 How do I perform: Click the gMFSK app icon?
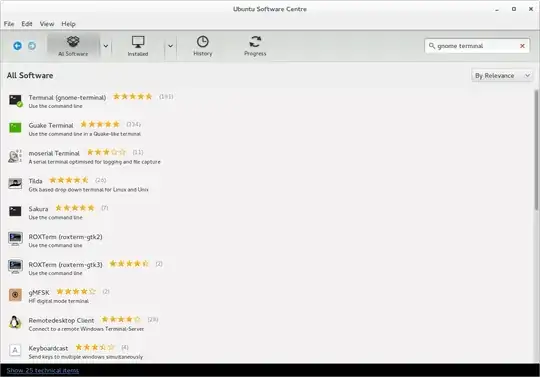15,295
